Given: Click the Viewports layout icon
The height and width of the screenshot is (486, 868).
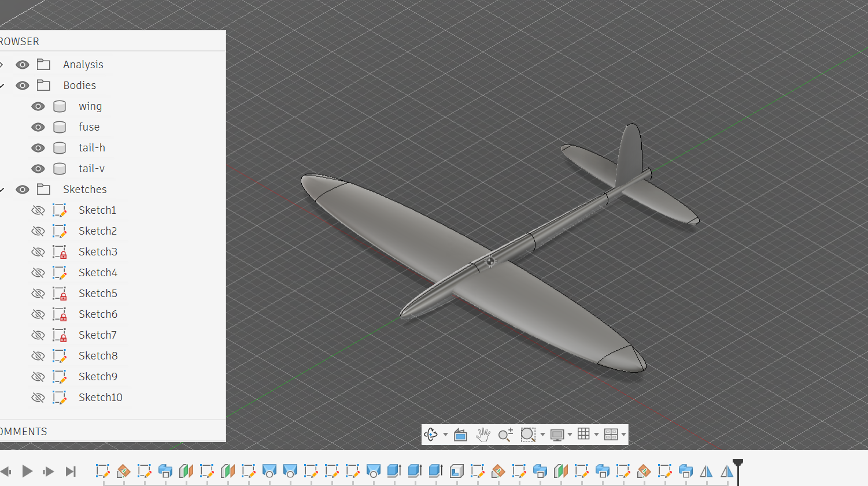Looking at the screenshot, I should coord(611,435).
